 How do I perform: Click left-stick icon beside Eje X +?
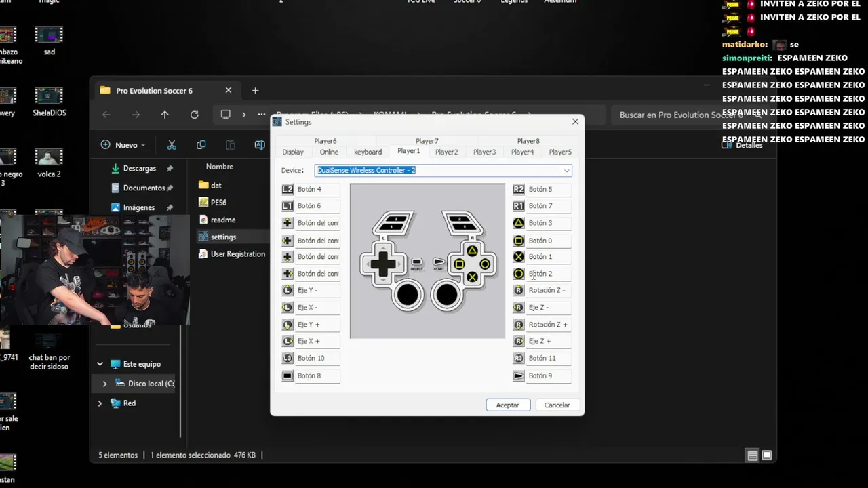(288, 341)
